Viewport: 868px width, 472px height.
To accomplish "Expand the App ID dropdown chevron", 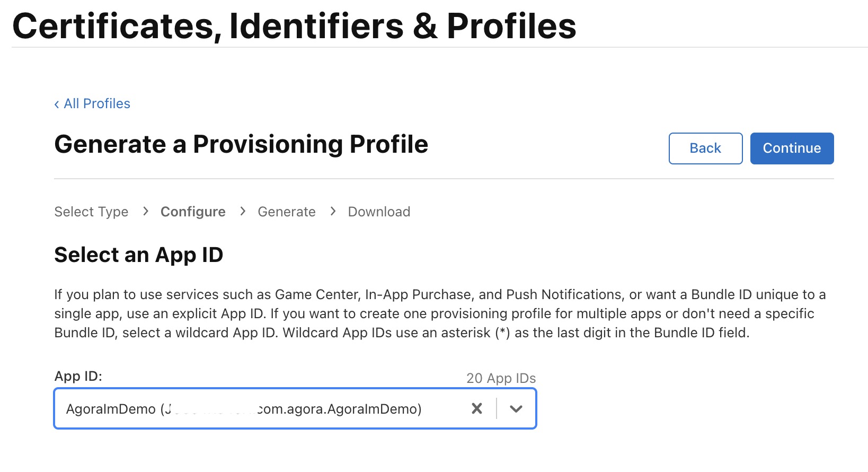I will click(x=516, y=408).
